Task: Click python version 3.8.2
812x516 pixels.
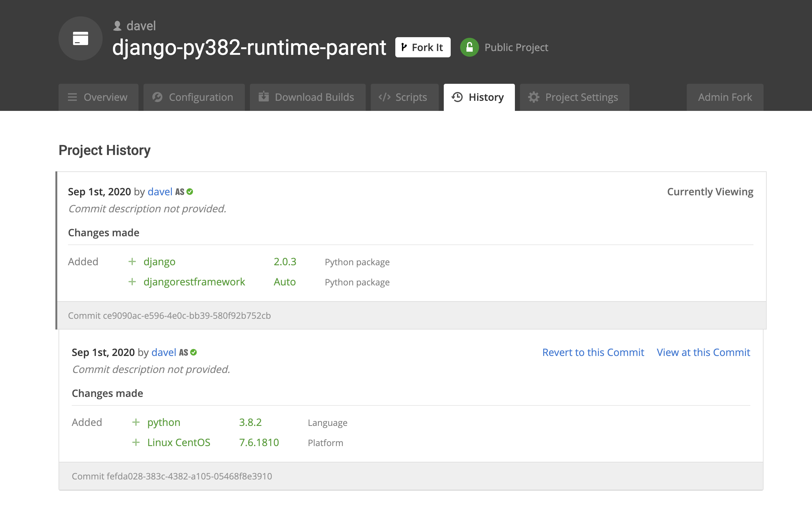Action: click(x=250, y=422)
